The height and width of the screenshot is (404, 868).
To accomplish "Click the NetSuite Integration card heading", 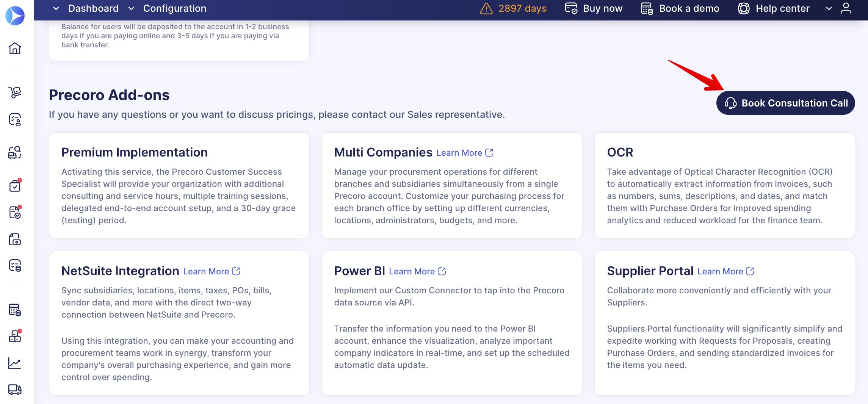I will [x=120, y=271].
